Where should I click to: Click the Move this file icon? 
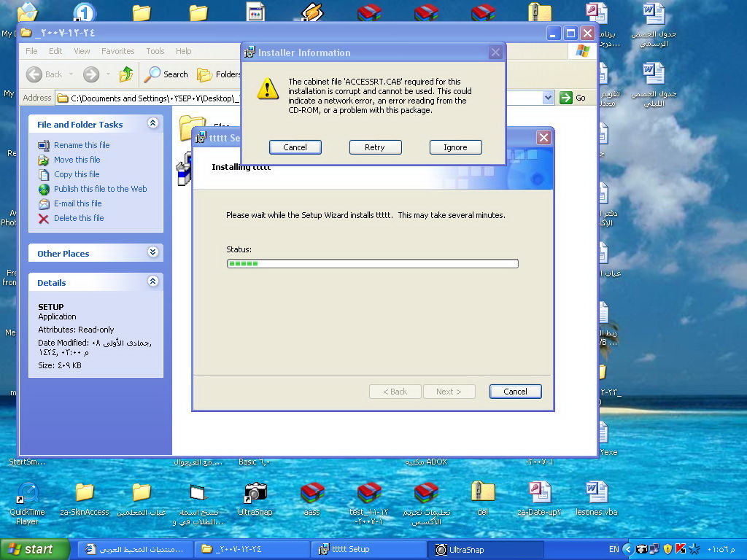pos(43,160)
